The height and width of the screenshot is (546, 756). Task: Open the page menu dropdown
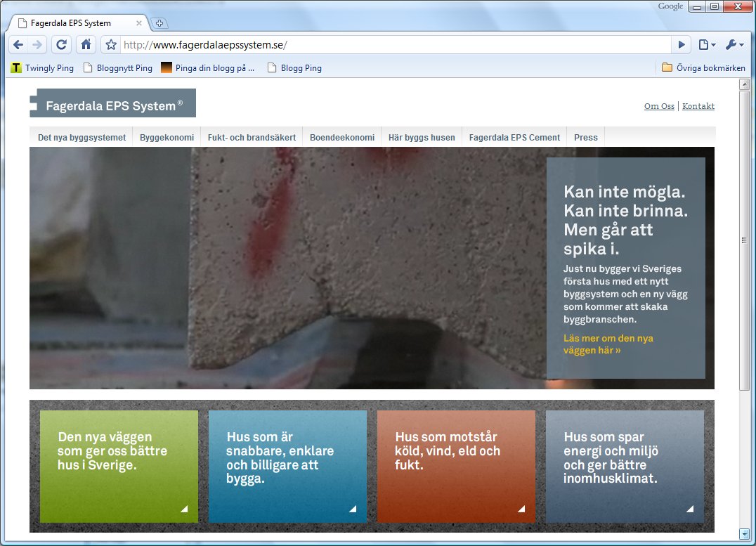click(707, 45)
